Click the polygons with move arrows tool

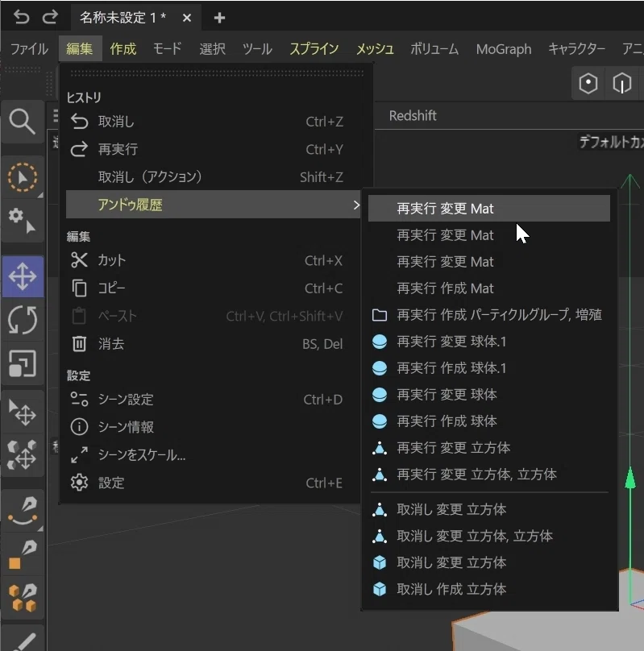point(23,455)
